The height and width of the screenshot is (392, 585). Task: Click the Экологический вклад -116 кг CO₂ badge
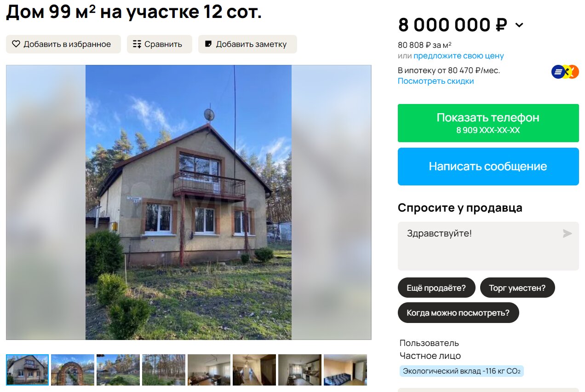click(x=461, y=371)
